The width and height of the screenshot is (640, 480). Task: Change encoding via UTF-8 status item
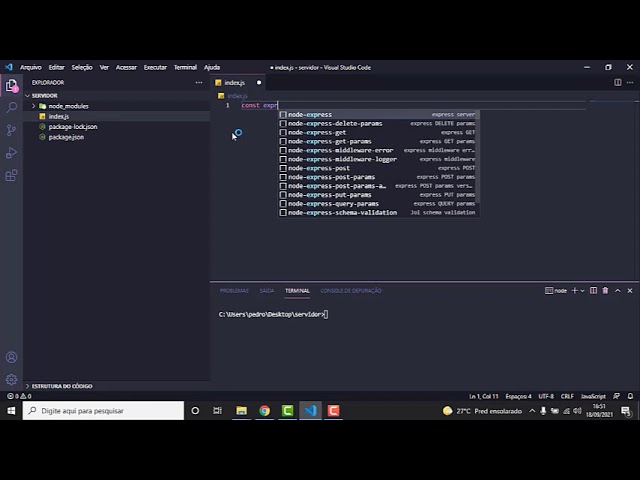[x=546, y=396]
